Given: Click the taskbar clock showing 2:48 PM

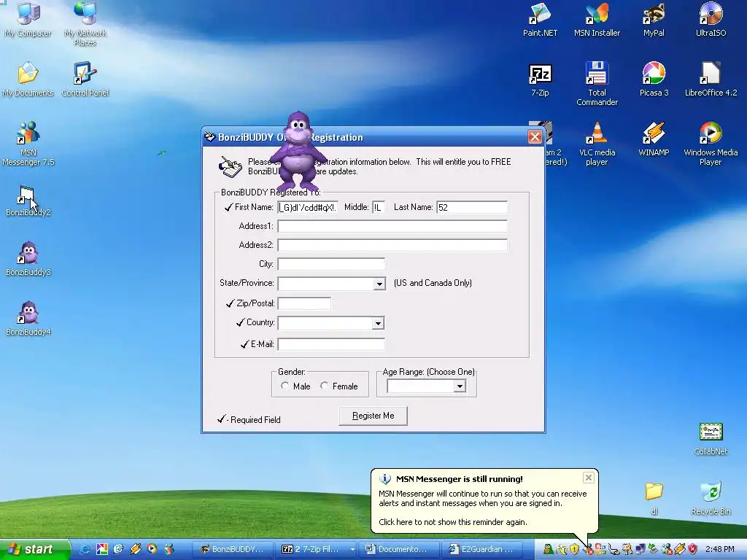Looking at the screenshot, I should click(719, 549).
